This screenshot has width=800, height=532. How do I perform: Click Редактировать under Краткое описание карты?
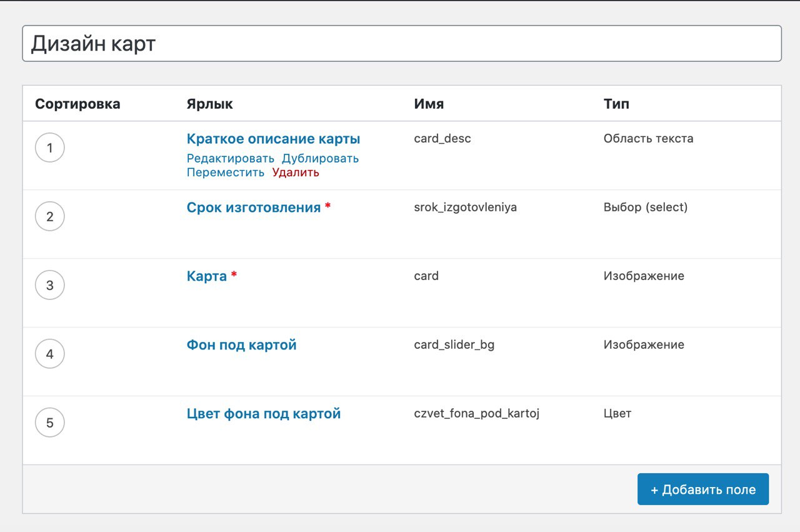(231, 158)
